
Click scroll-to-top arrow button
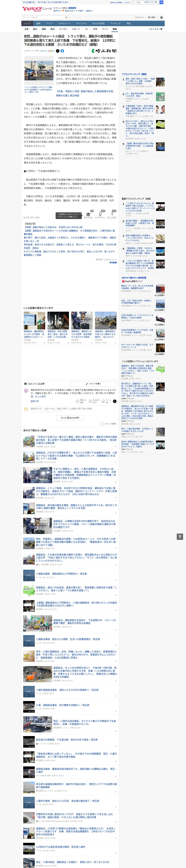click(180, 536)
